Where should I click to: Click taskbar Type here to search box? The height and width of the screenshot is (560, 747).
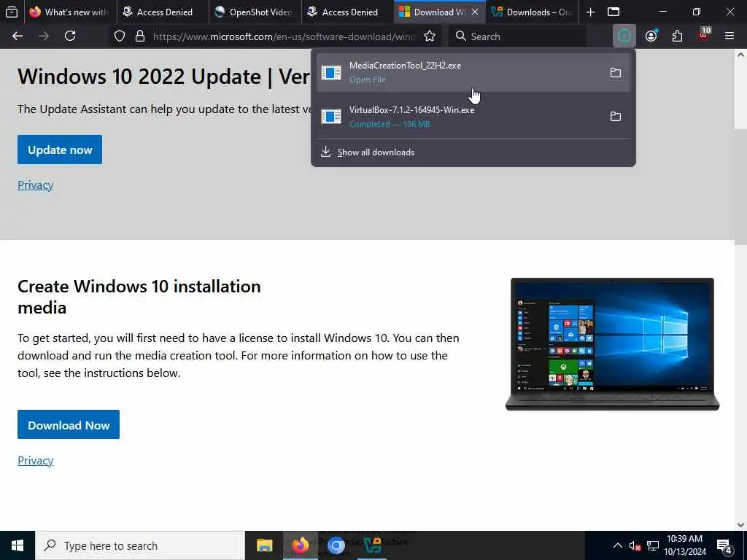coord(140,545)
